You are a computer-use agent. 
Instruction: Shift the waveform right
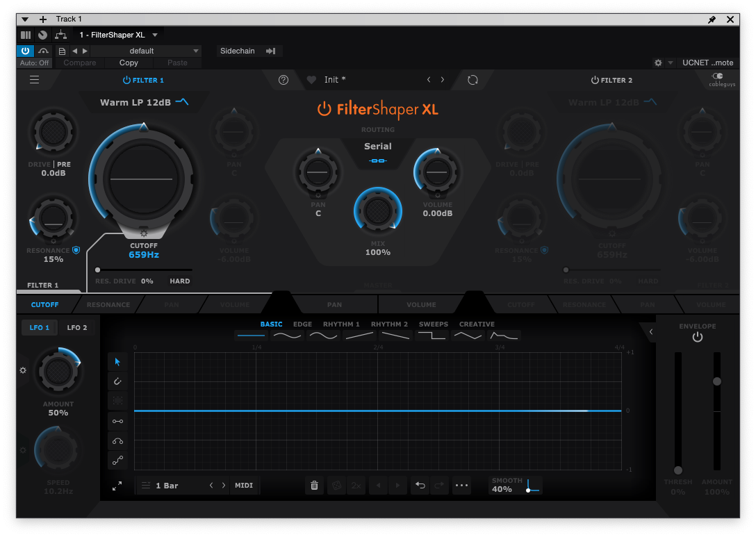pos(397,486)
